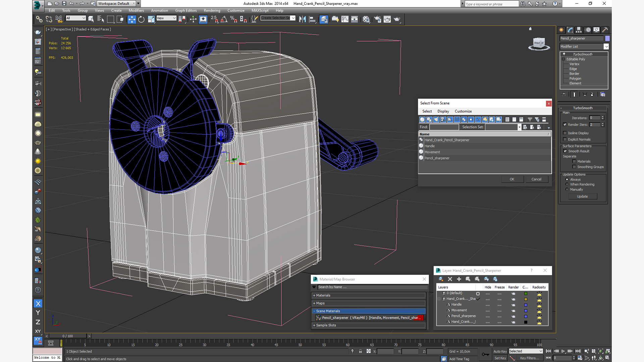This screenshot has width=644, height=362.
Task: Open the Key Filters button
Action: pos(530,358)
